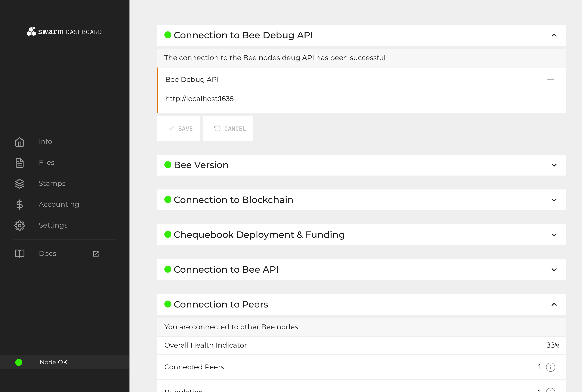Click the Settings gear icon

tap(20, 225)
